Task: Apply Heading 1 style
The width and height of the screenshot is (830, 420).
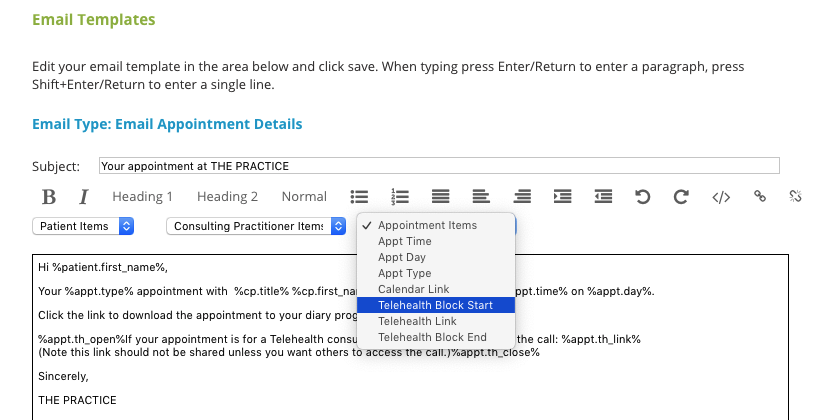Action: pyautogui.click(x=142, y=196)
